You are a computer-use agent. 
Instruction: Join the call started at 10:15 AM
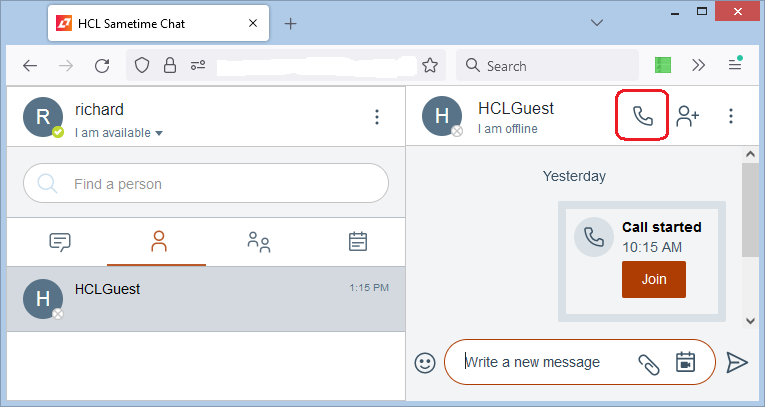tap(653, 279)
